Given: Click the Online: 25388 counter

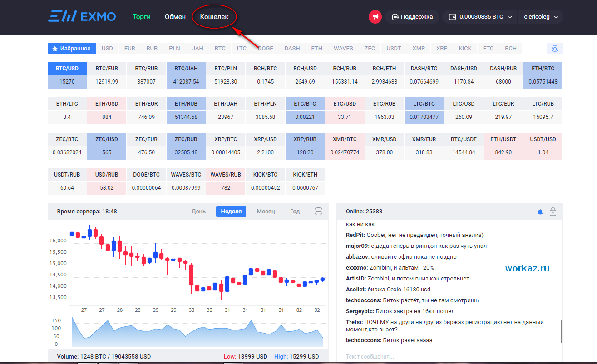Looking at the screenshot, I should (364, 212).
